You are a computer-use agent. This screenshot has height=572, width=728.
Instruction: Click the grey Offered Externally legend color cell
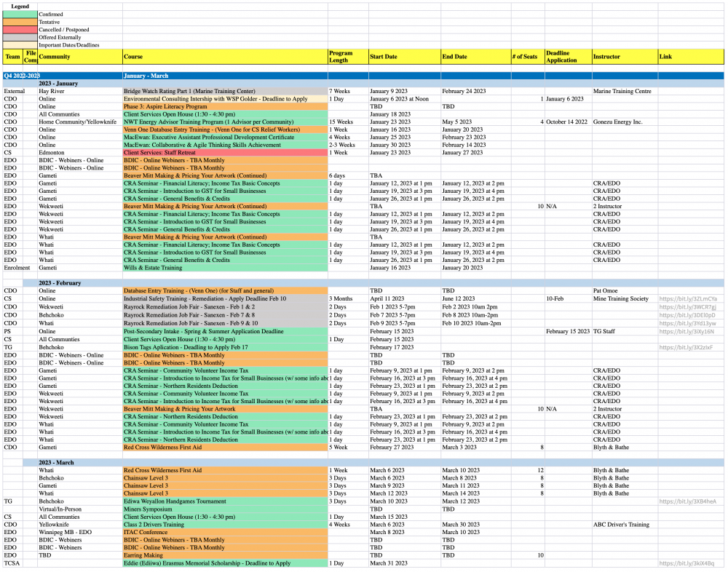20,37
